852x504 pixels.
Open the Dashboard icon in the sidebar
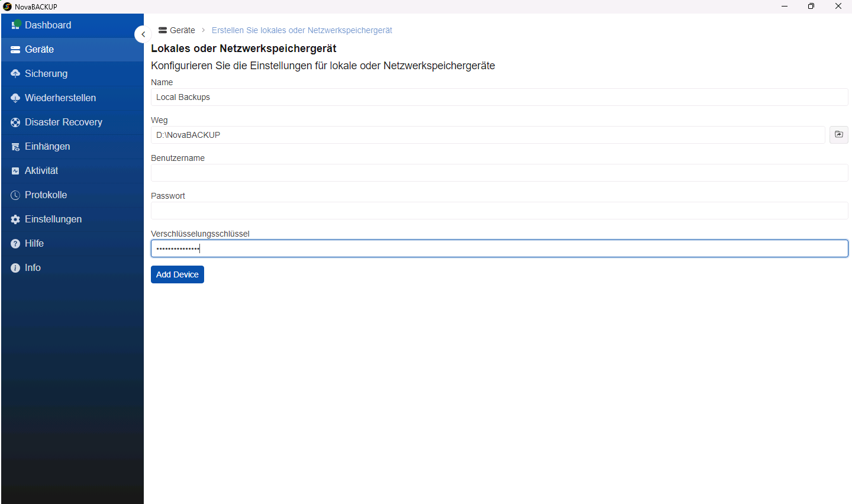[16, 25]
